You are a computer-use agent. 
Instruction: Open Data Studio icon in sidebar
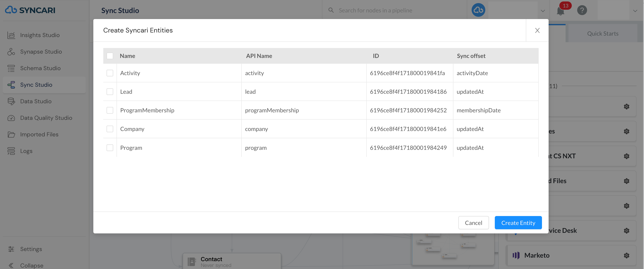click(x=11, y=101)
